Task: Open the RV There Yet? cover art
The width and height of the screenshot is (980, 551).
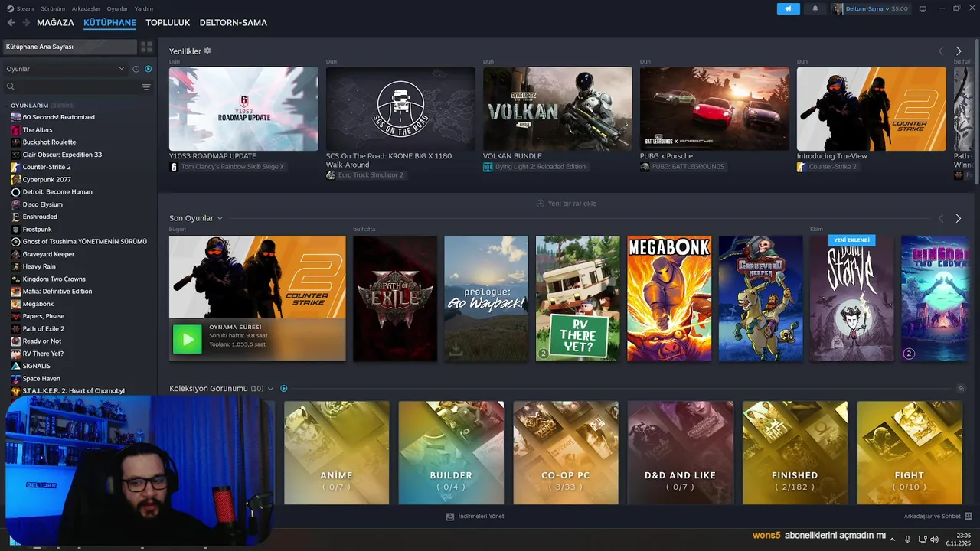Action: coord(578,298)
